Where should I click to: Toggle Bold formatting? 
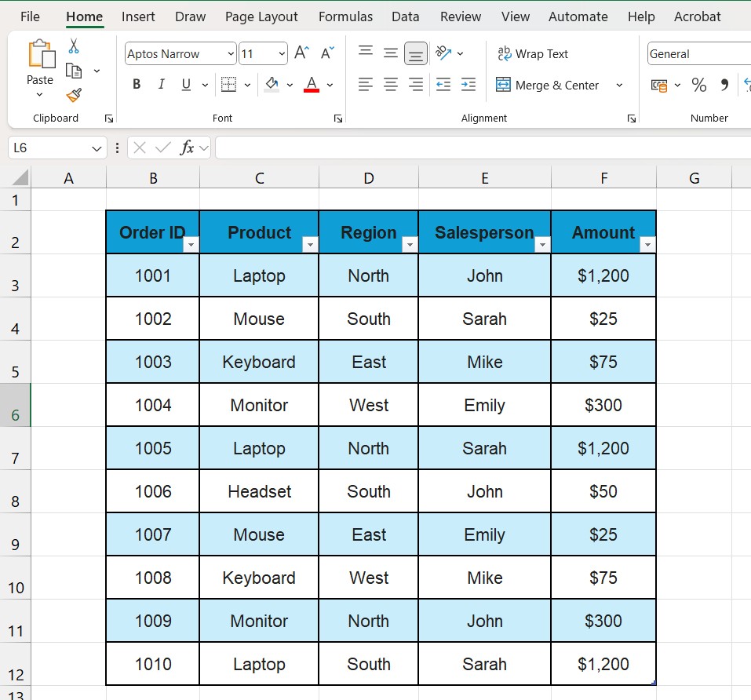[137, 85]
